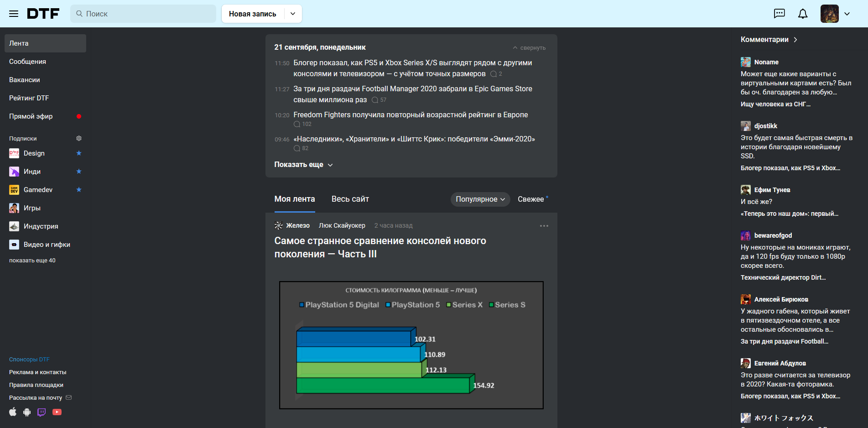Open author Люк Скайуокер's profile
This screenshot has width=868, height=428.
342,225
